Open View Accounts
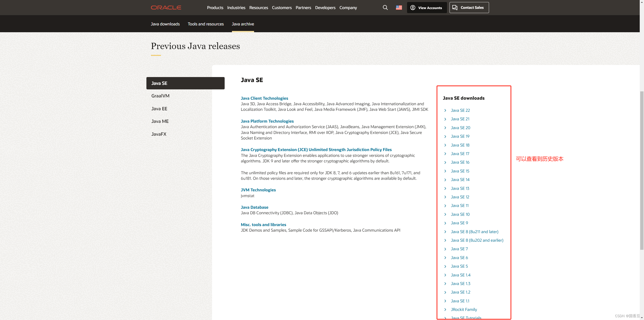Screen dimensions: 644x320 427,8
